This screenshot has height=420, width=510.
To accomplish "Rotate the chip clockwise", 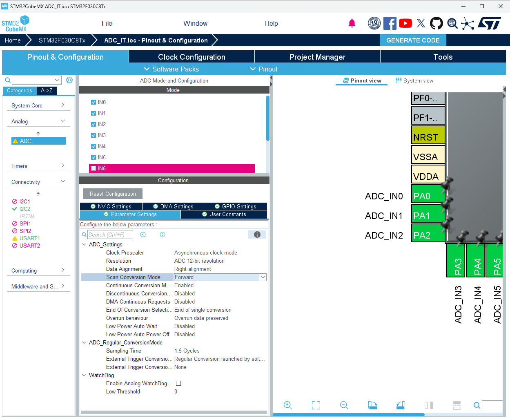I will pyautogui.click(x=372, y=405).
